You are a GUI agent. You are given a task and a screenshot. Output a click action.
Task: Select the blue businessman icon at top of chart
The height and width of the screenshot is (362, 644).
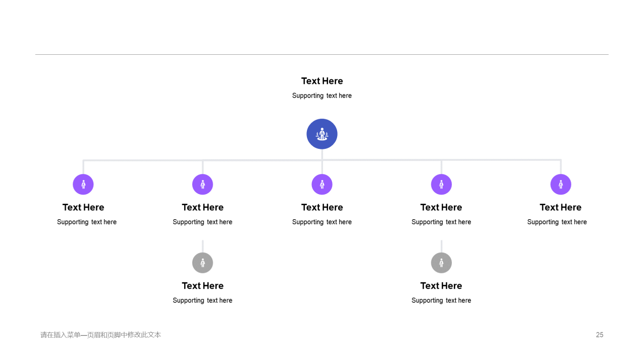tap(322, 134)
